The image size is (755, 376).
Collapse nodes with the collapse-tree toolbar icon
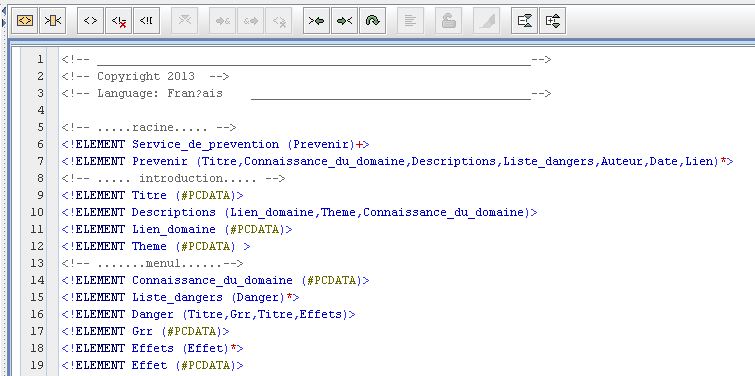pos(524,21)
